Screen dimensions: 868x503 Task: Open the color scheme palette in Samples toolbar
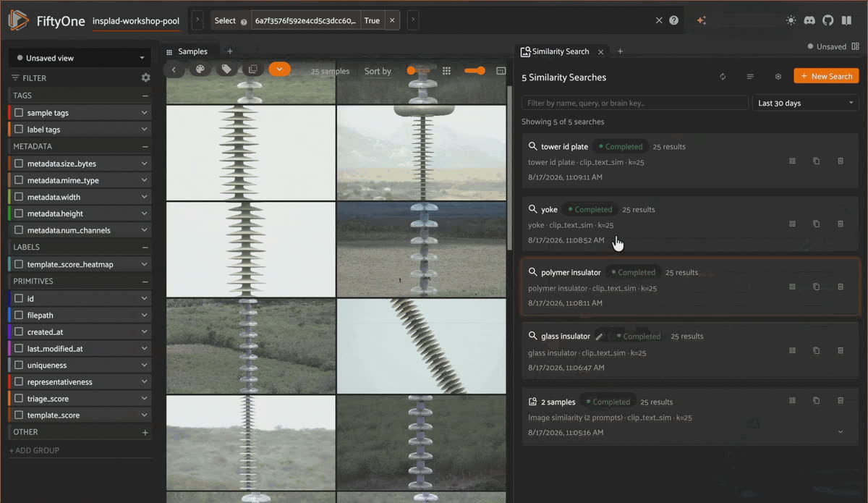point(200,69)
